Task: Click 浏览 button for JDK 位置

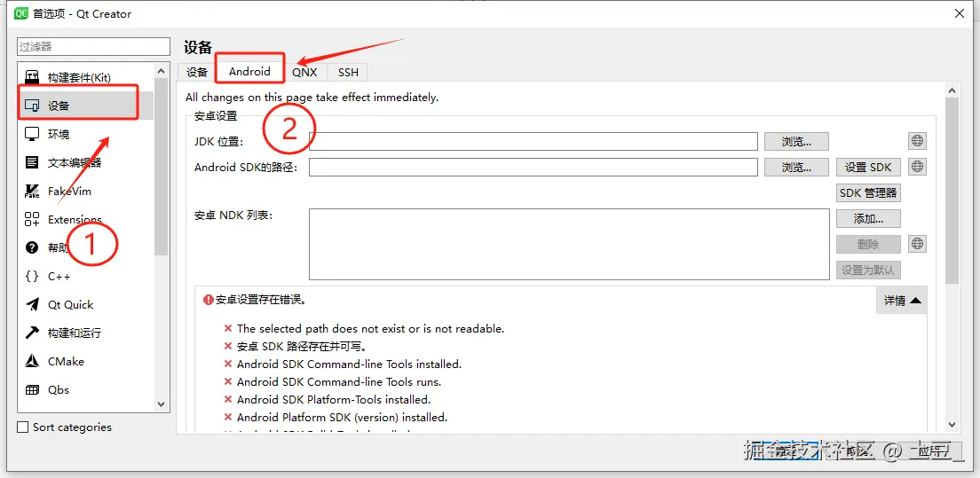Action: tap(796, 142)
